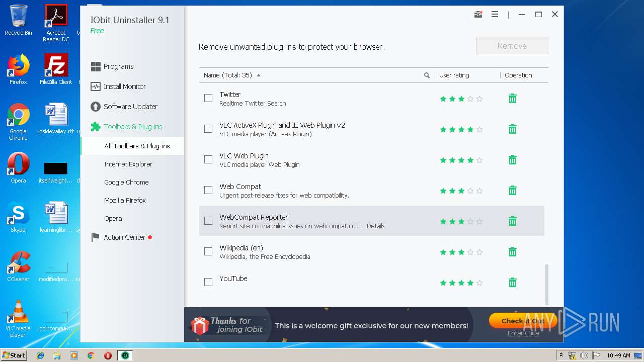Viewport: 644px width, 362px height.
Task: Click the Start button
Action: click(14, 355)
